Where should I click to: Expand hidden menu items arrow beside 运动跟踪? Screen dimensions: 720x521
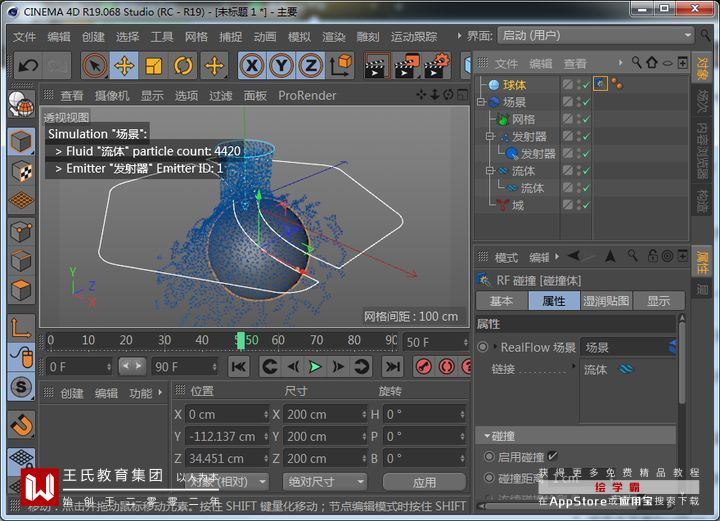tap(459, 36)
